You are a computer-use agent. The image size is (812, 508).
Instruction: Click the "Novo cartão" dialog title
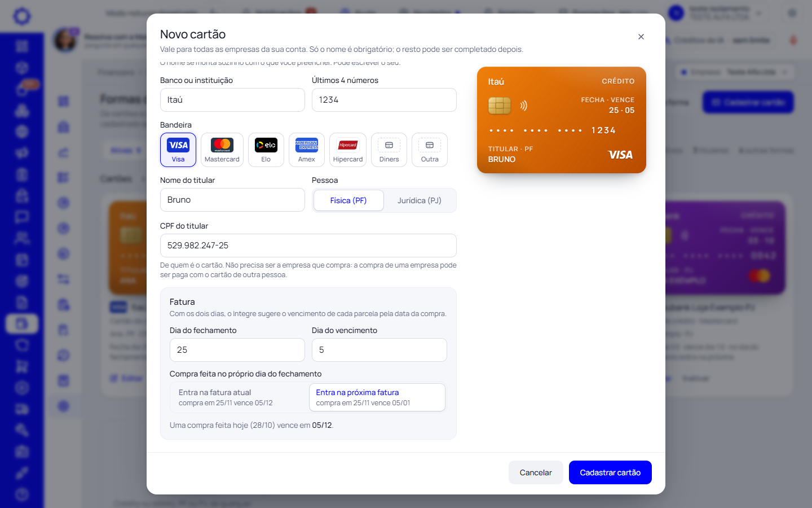pos(193,34)
